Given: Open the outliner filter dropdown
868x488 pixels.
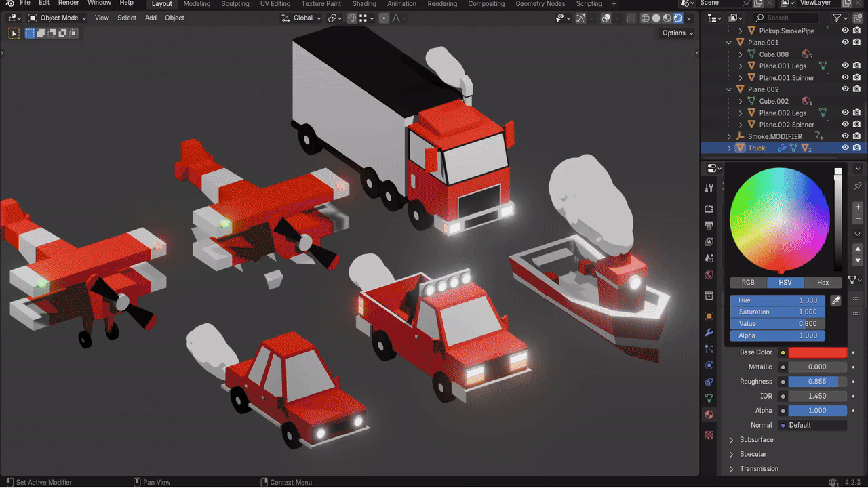Looking at the screenshot, I should point(840,18).
